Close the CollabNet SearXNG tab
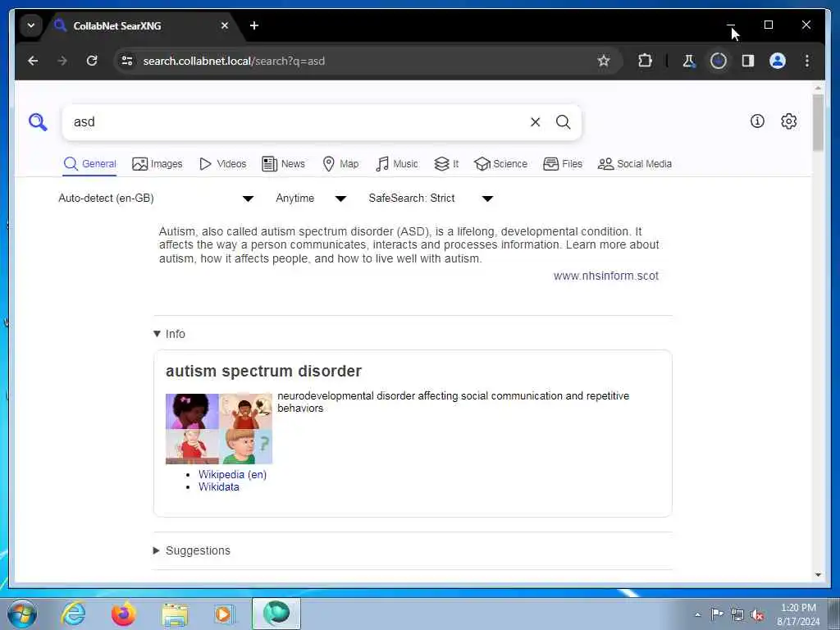This screenshot has height=630, width=840. [x=225, y=25]
